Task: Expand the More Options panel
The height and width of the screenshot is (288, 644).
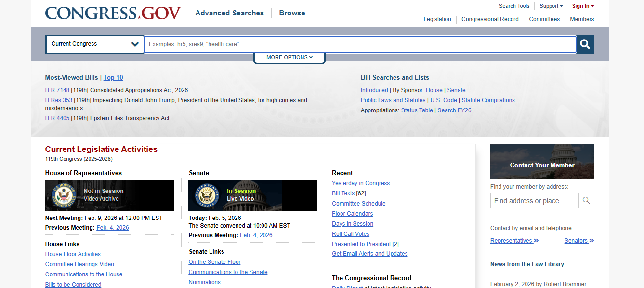Action: click(x=289, y=57)
